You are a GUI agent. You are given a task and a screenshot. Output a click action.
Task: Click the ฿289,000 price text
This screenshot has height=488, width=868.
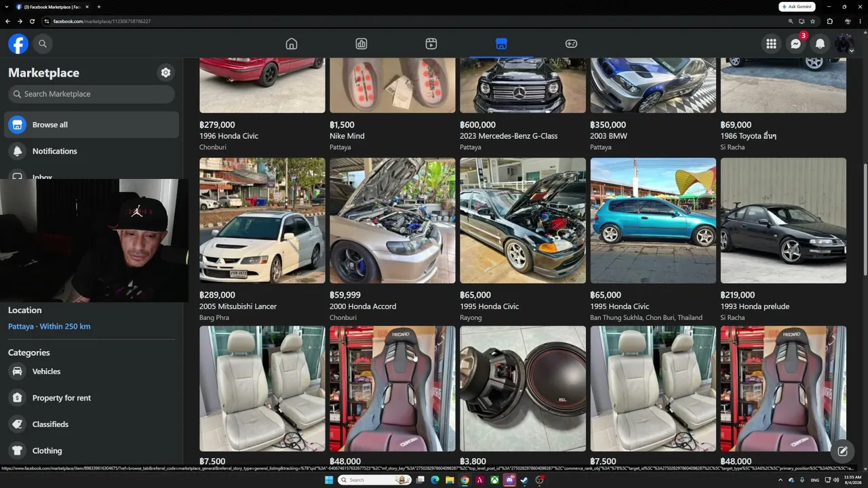pyautogui.click(x=217, y=296)
